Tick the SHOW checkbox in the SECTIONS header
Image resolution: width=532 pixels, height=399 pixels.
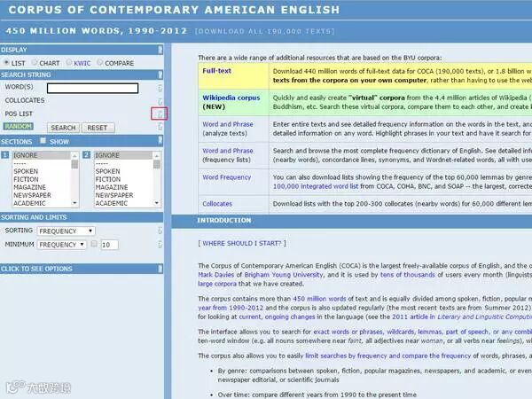coord(43,140)
